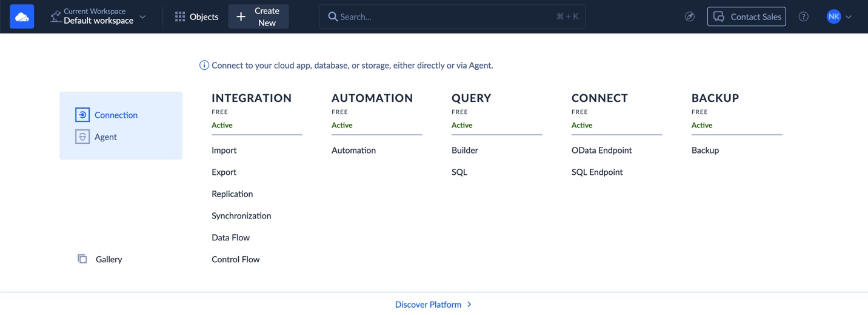Click the Agent icon in the left panel
The width and height of the screenshot is (868, 315).
(x=82, y=137)
